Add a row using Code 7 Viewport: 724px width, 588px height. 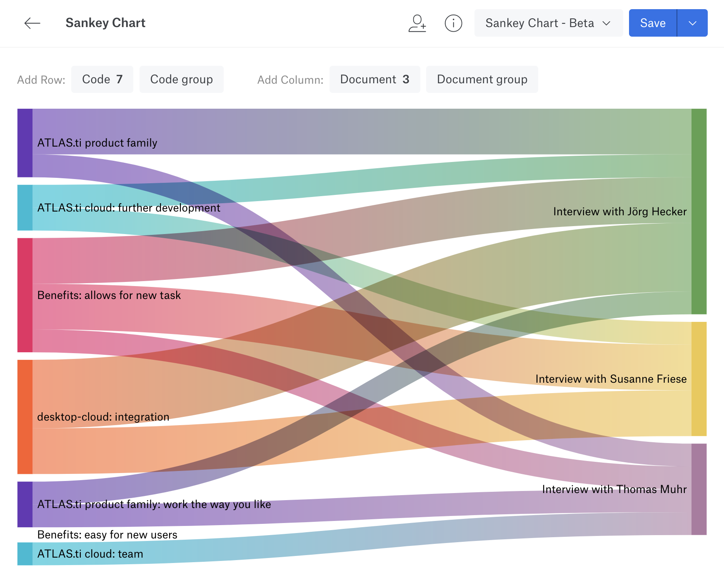point(102,80)
